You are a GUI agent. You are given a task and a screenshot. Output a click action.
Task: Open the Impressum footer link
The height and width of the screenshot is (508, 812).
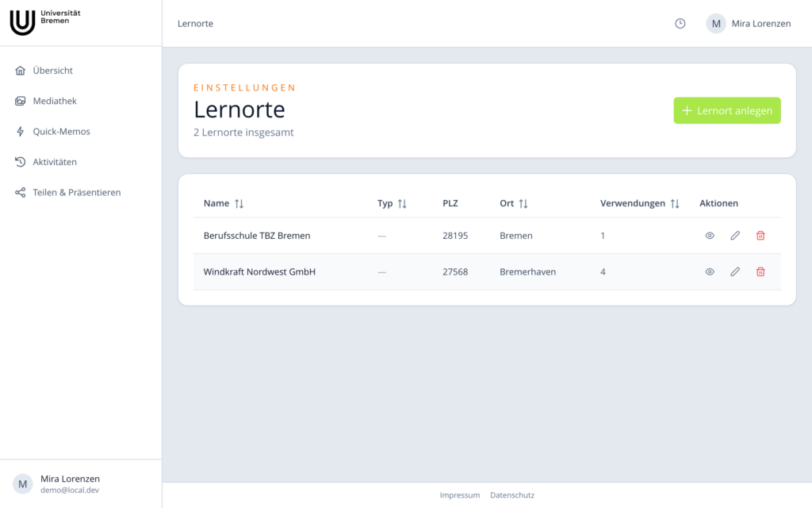tap(460, 495)
